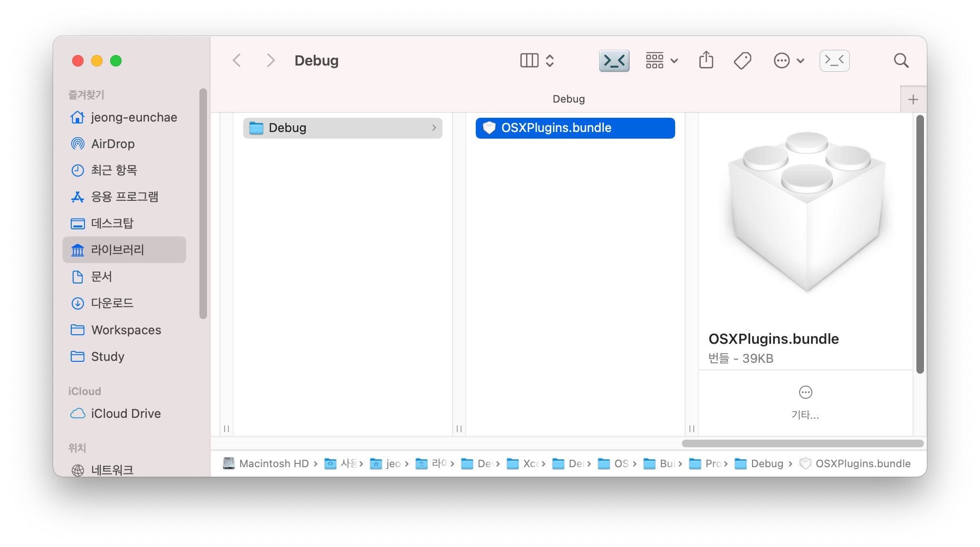Click the rightmost terminal toolbar icon
The image size is (980, 547).
tap(834, 60)
